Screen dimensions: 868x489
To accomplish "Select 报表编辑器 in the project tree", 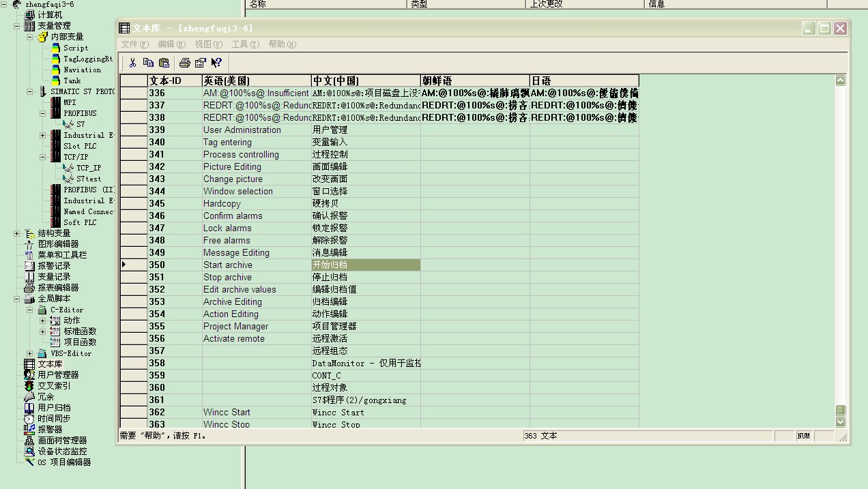I will click(58, 287).
